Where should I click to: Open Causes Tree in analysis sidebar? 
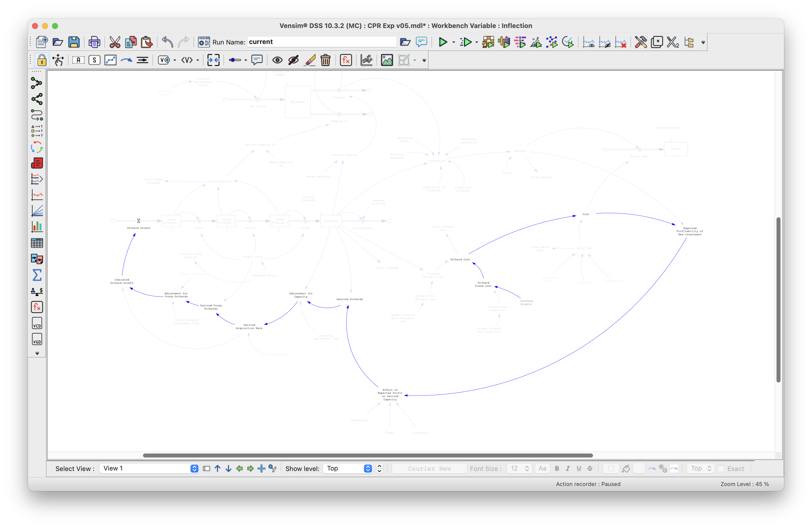pyautogui.click(x=37, y=83)
